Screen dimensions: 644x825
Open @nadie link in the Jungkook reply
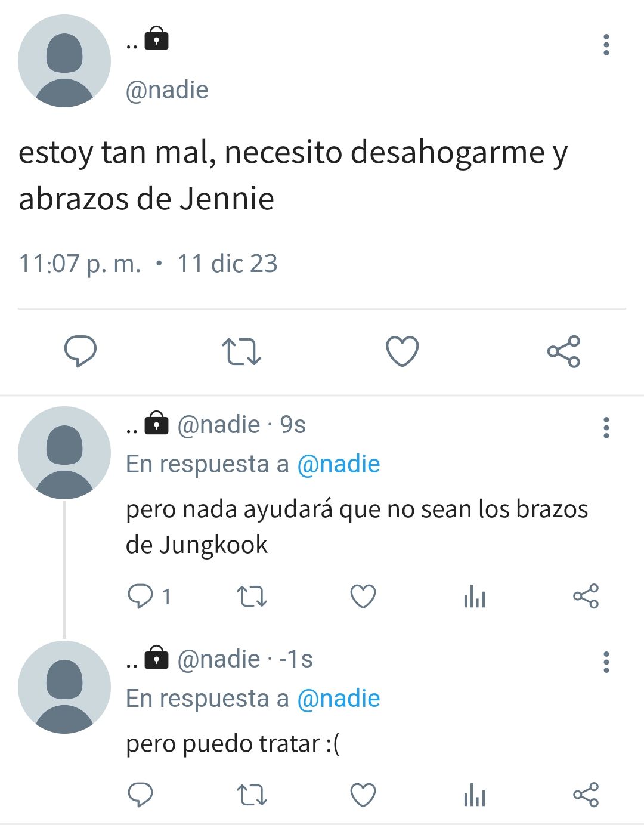338,464
